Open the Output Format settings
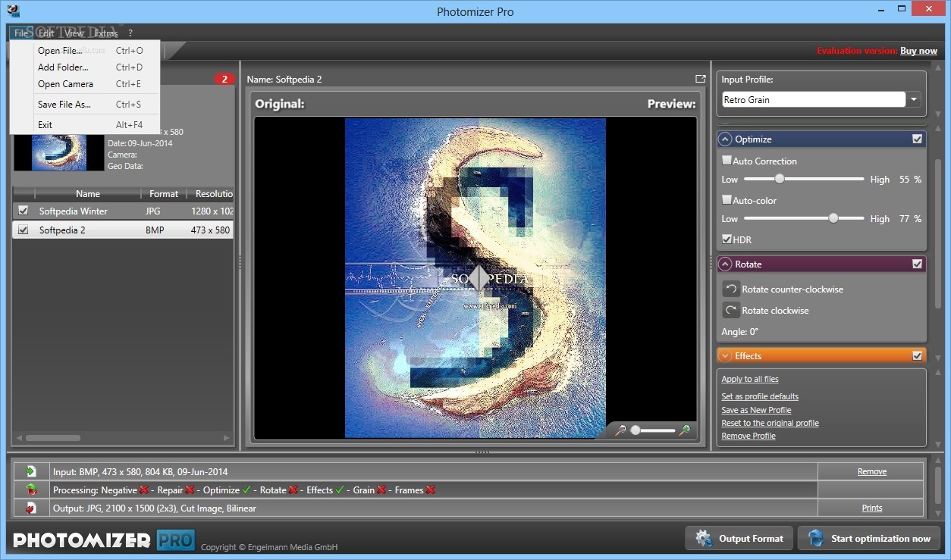 click(x=739, y=539)
